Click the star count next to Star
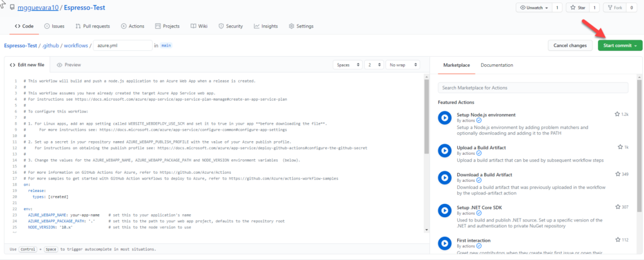This screenshot has width=644, height=260. click(x=595, y=8)
